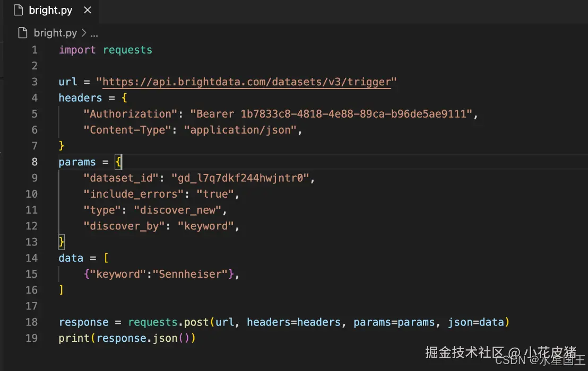Image resolution: width=588 pixels, height=371 pixels.
Task: Open the api.brightdata.com trigger URL link
Action: (247, 82)
